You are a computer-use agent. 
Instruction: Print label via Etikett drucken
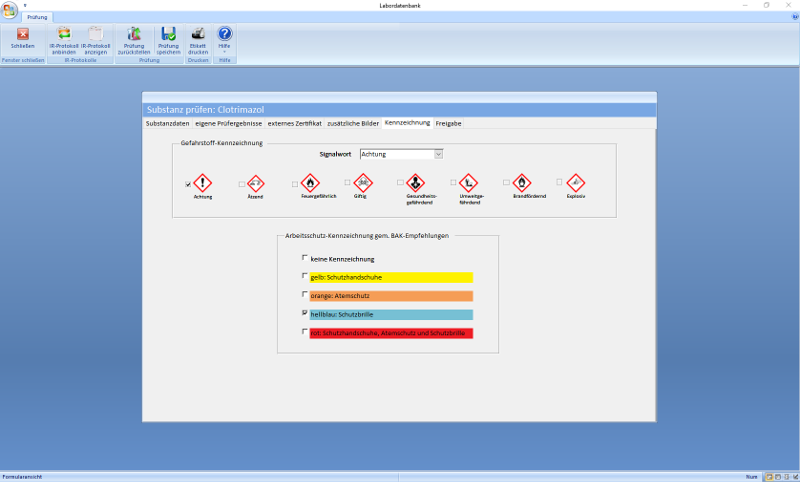coord(198,35)
